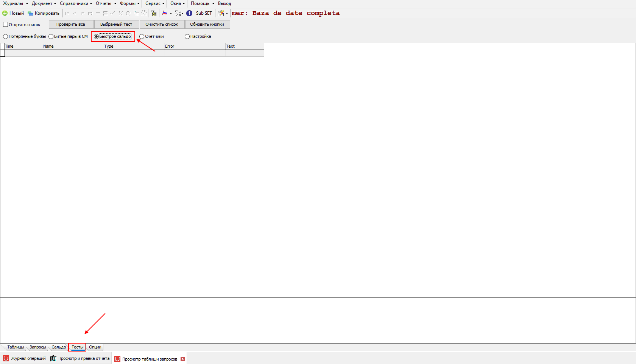Open the Журнал операций window tab
Screen dimensions: 636x364
25,358
